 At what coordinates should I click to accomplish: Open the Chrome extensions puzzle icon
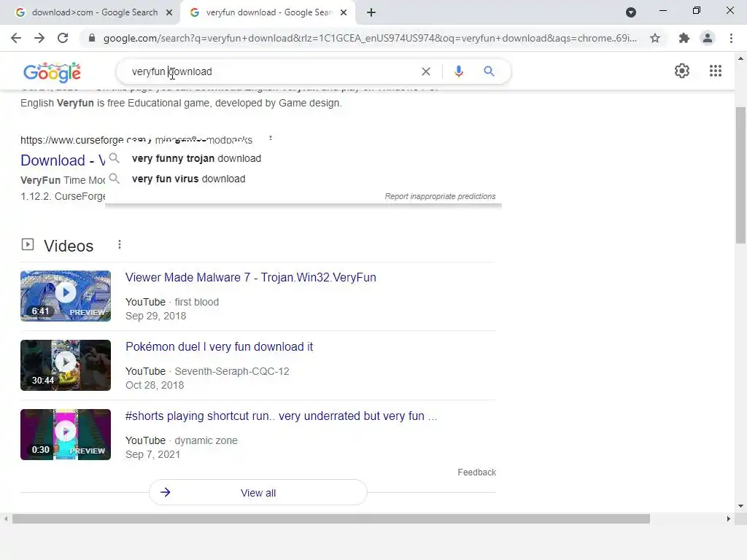tap(684, 38)
